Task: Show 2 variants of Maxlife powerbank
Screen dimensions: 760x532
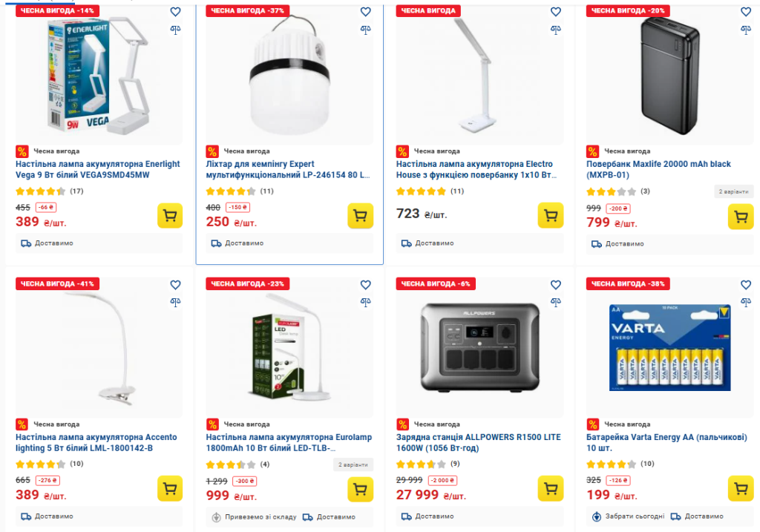Action: pos(733,191)
